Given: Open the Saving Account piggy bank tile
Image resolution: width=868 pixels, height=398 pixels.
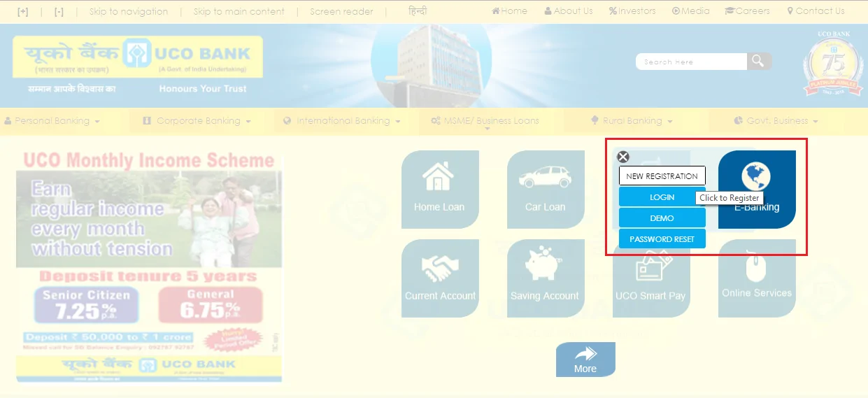Looking at the screenshot, I should coord(546,278).
